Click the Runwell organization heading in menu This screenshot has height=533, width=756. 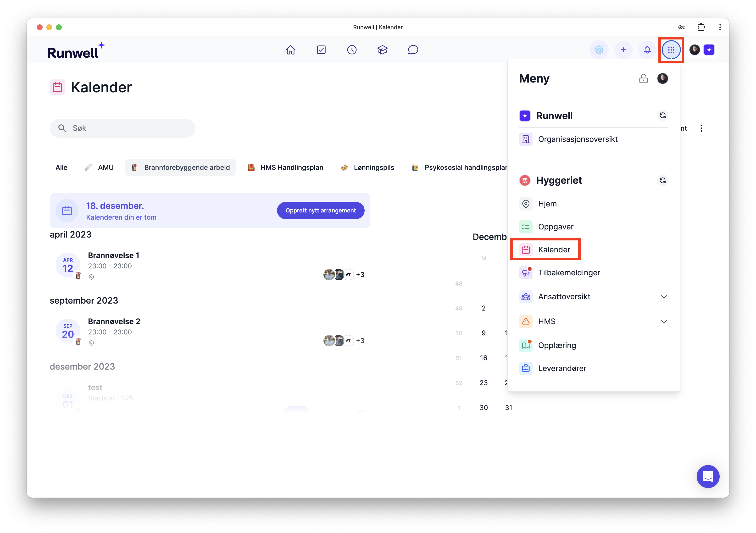[x=554, y=116]
